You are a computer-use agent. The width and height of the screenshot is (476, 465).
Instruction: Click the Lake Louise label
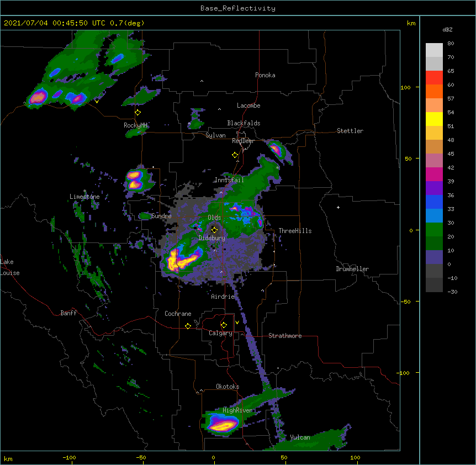coord(10,267)
